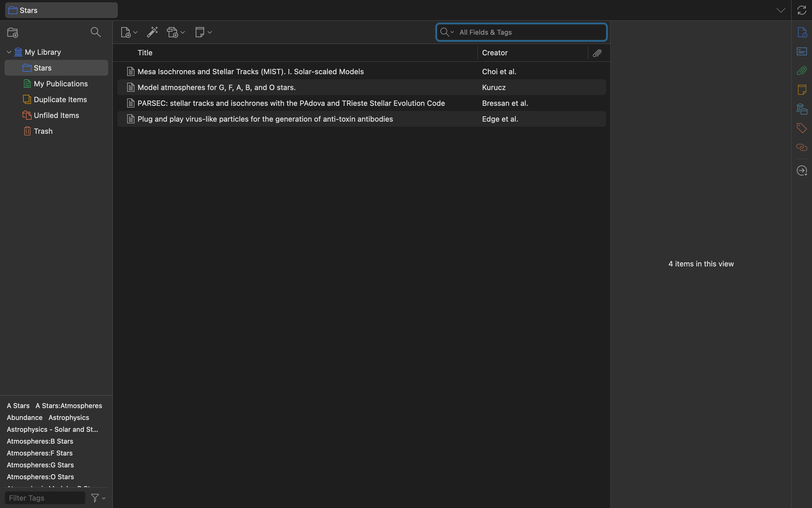Sort by Creator column header

click(533, 53)
